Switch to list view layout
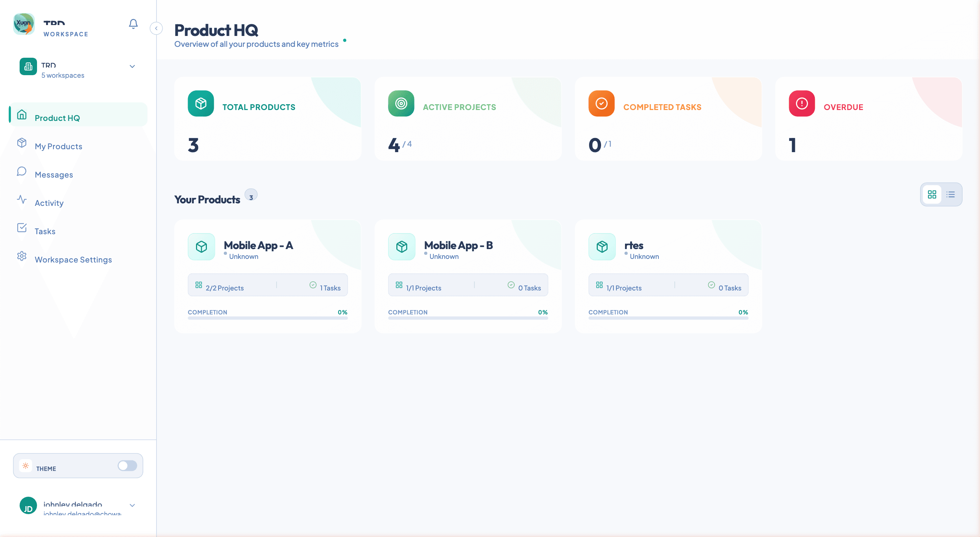This screenshot has width=980, height=537. tap(951, 195)
